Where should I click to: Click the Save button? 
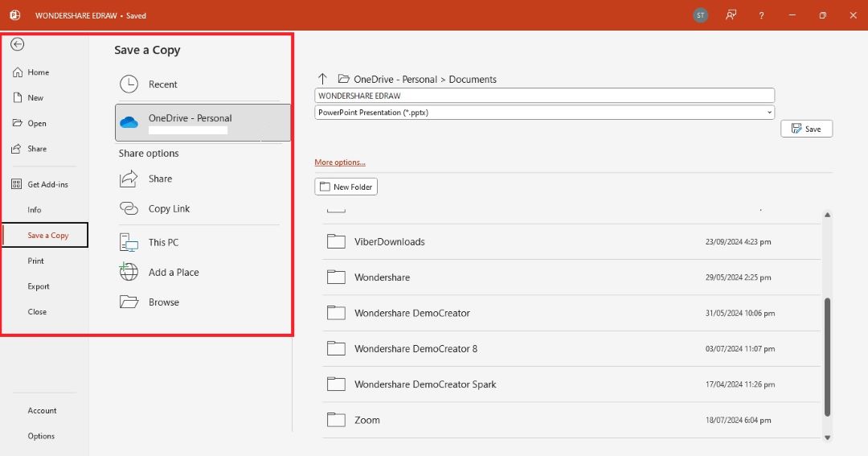[807, 129]
